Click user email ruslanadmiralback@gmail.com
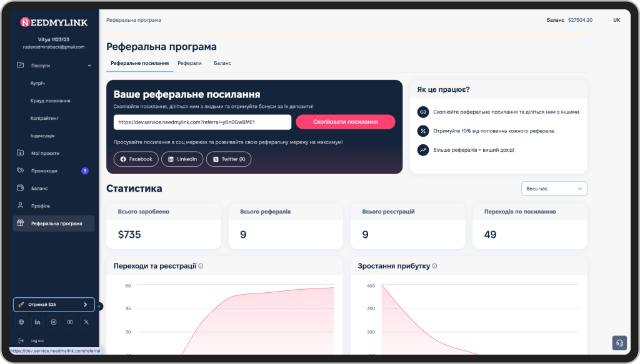Image resolution: width=640 pixels, height=364 pixels. pyautogui.click(x=54, y=47)
